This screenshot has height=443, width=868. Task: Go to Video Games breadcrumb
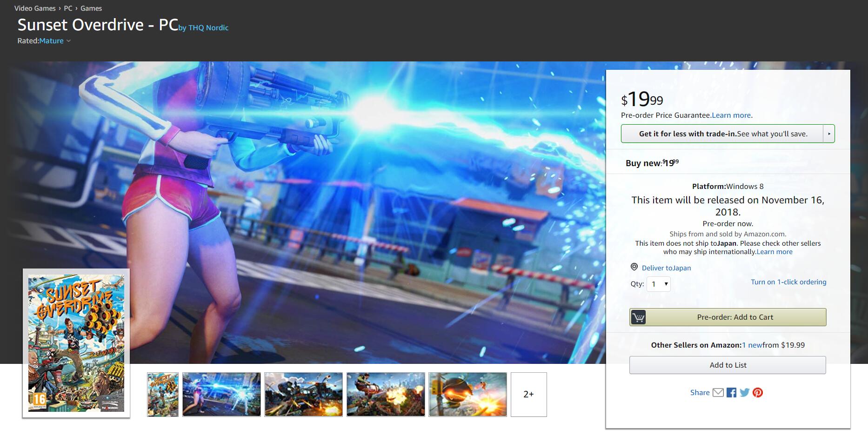pyautogui.click(x=35, y=8)
